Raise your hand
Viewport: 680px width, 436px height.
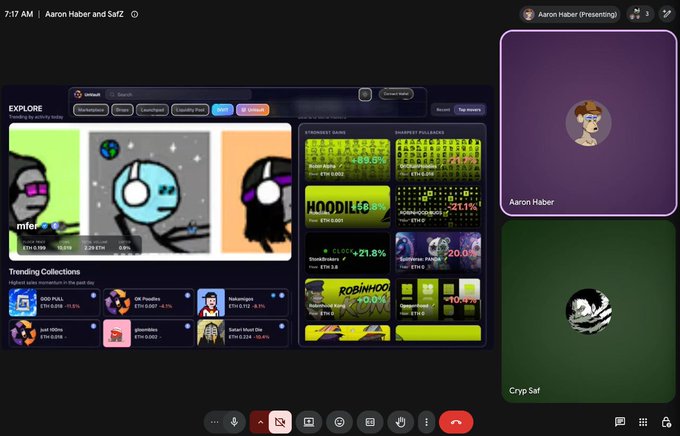tap(400, 422)
